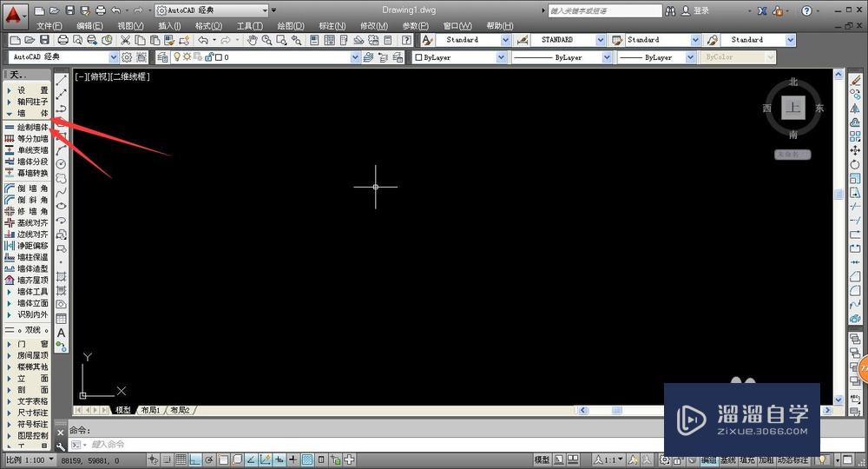The height and width of the screenshot is (469, 868).
Task: Toggle 基线 in status bar
Action: pyautogui.click(x=728, y=460)
